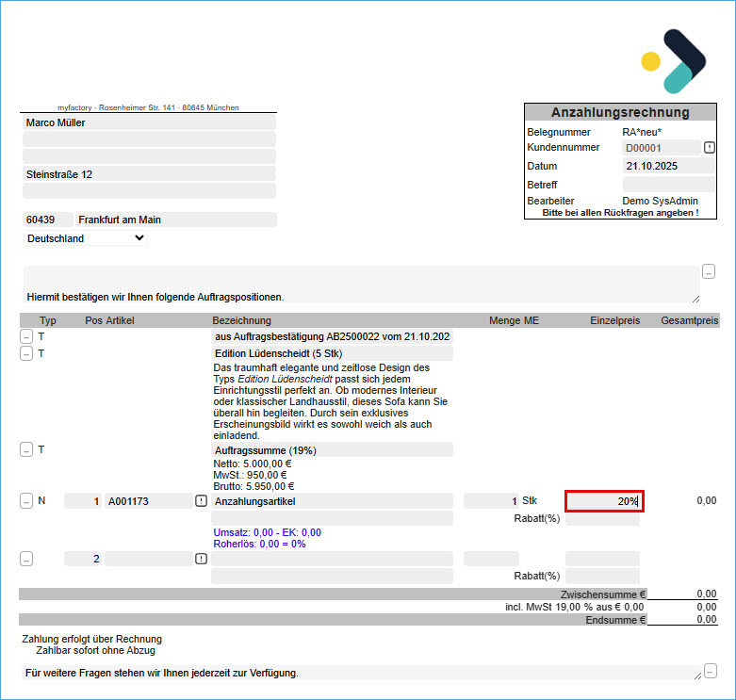The image size is (736, 700).
Task: Click the Anzahlungsrechnung title
Action: (620, 112)
